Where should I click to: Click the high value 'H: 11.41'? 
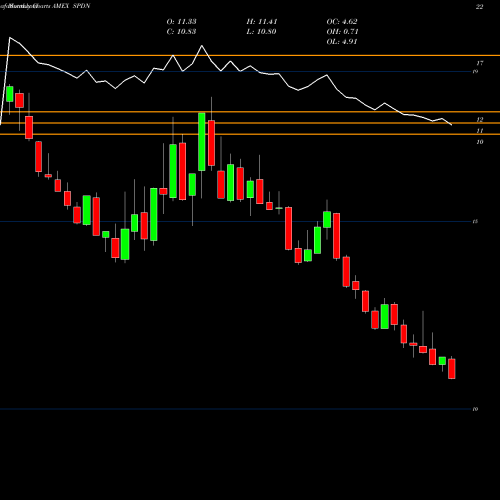click(x=262, y=22)
